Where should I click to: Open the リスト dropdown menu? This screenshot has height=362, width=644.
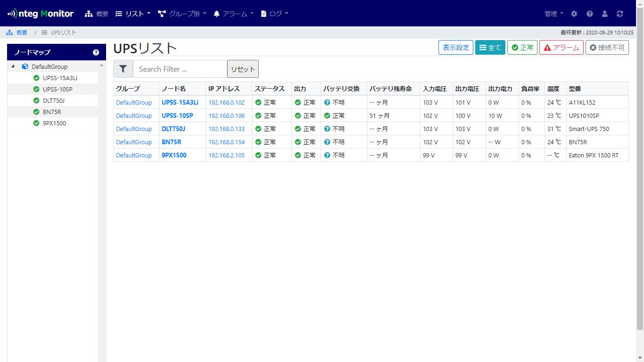(x=133, y=14)
